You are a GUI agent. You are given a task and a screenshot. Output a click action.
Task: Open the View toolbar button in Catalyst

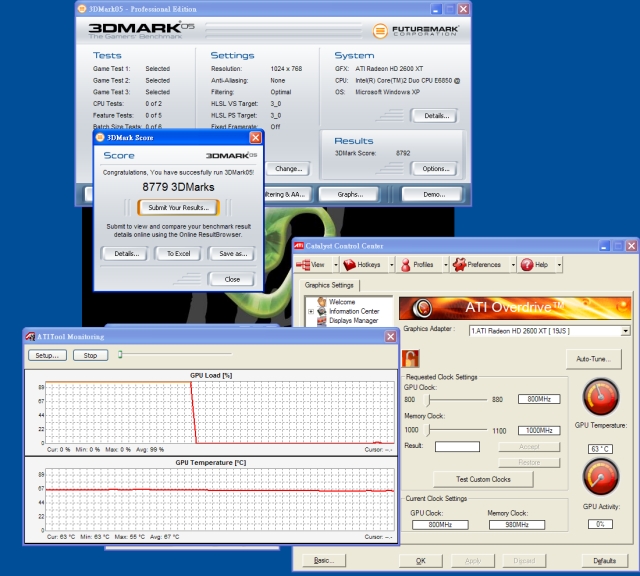tap(311, 265)
